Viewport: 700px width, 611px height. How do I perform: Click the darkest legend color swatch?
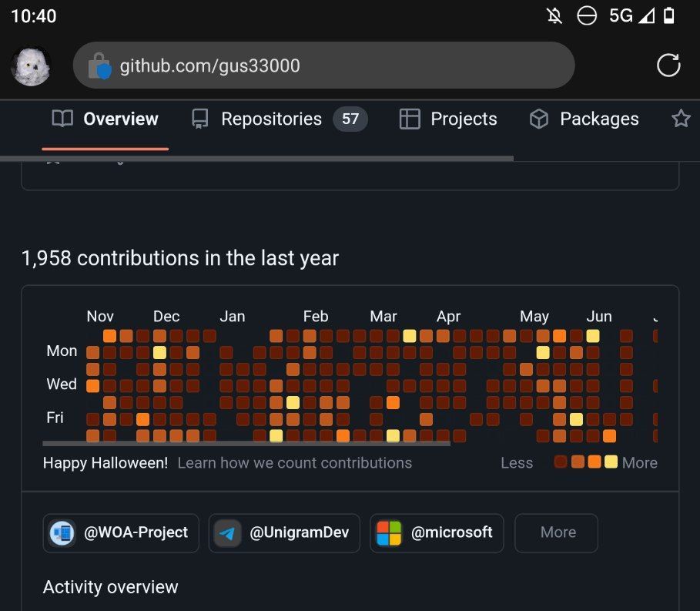(561, 462)
